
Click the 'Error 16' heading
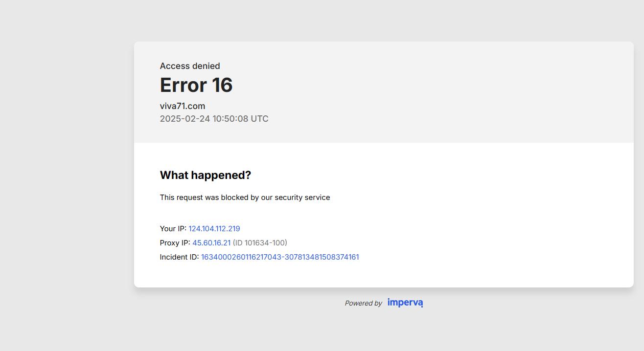click(196, 85)
